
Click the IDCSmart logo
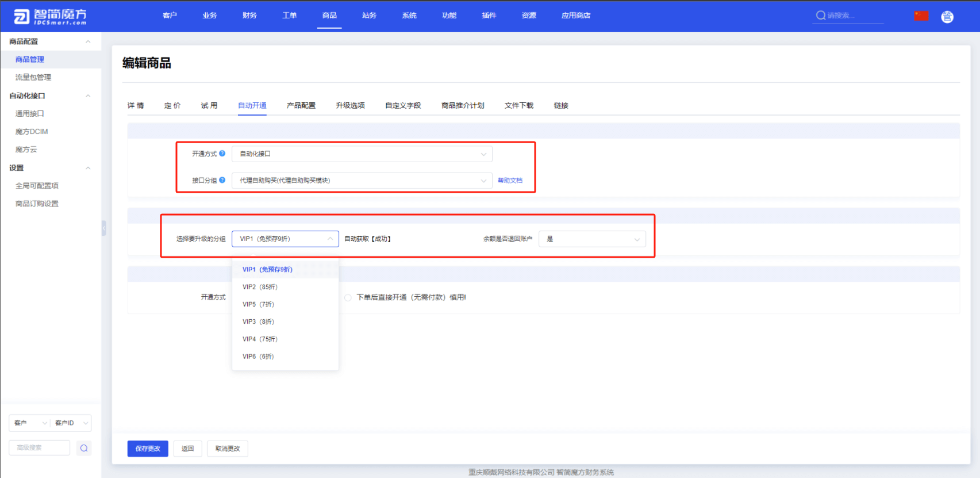coord(50,16)
